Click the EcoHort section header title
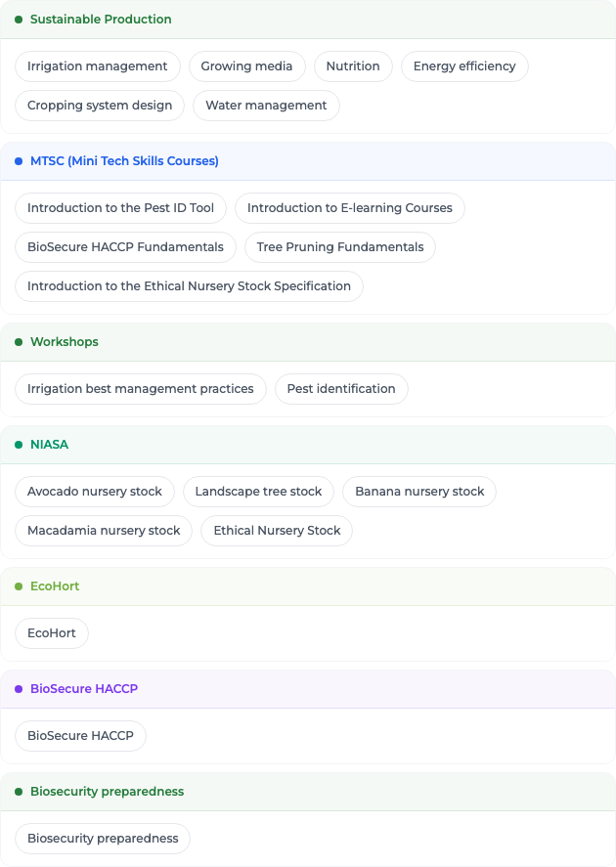616x867 pixels. [55, 586]
